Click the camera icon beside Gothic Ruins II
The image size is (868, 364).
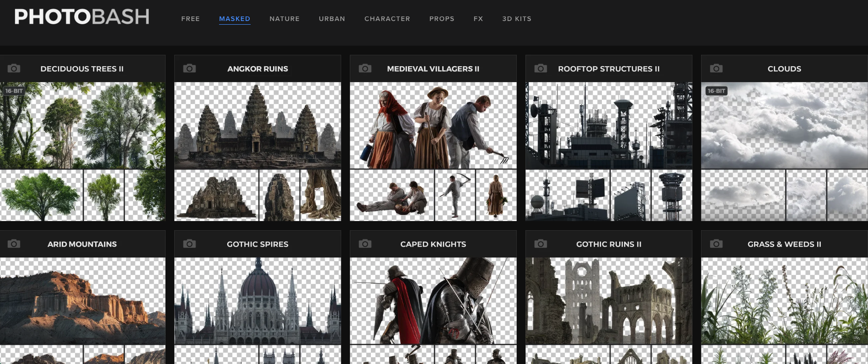click(x=541, y=244)
